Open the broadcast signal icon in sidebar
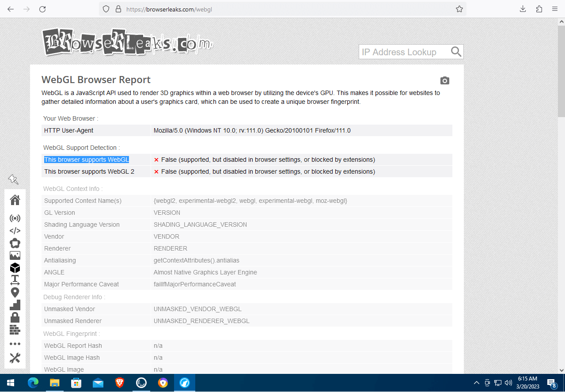This screenshot has width=565, height=392. [x=15, y=218]
